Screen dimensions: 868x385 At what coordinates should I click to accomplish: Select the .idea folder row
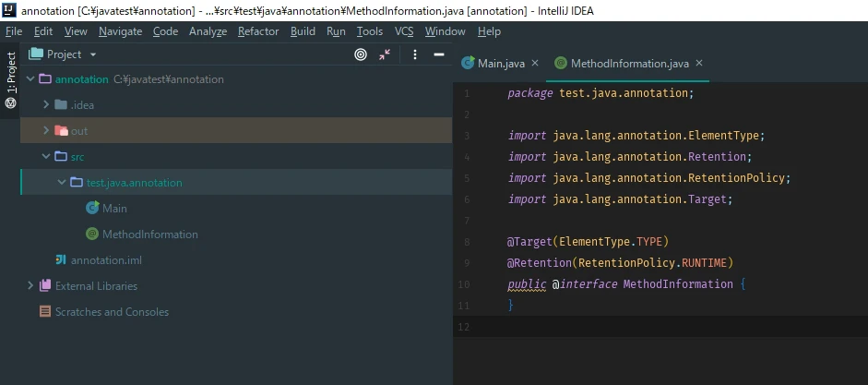(236, 104)
